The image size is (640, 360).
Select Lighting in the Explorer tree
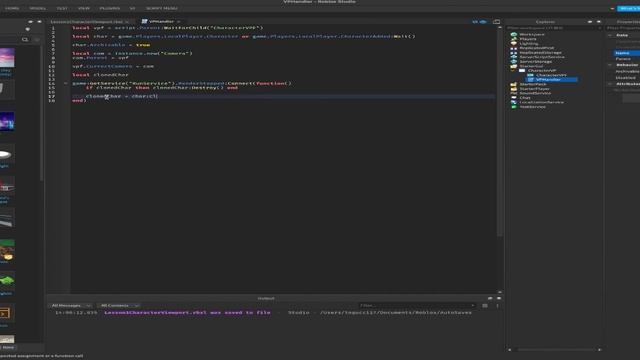529,43
